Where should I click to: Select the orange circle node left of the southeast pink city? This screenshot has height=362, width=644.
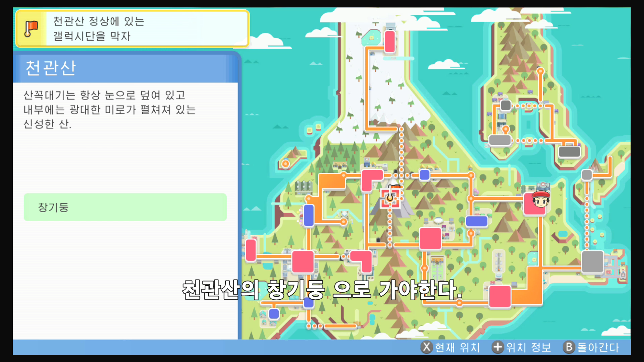point(459,303)
